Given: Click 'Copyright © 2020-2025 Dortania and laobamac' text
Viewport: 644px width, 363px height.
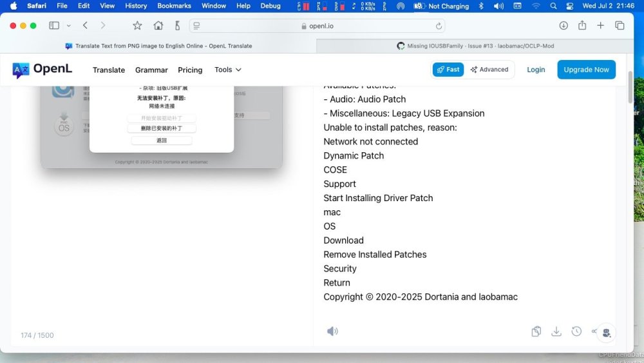Looking at the screenshot, I should 421,297.
